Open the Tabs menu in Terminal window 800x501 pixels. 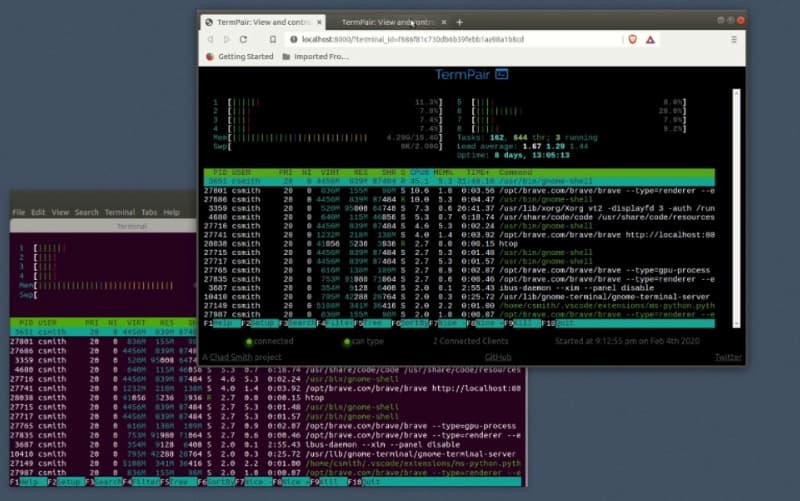coord(149,212)
